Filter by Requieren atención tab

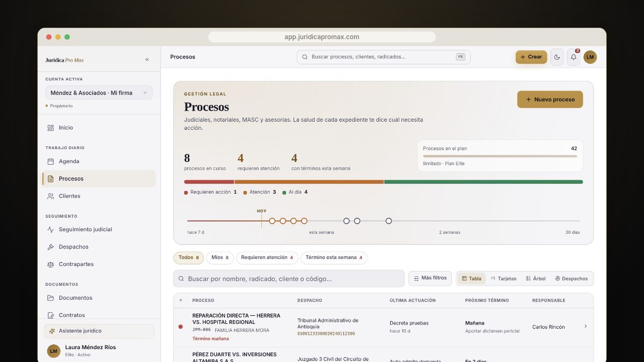click(267, 258)
